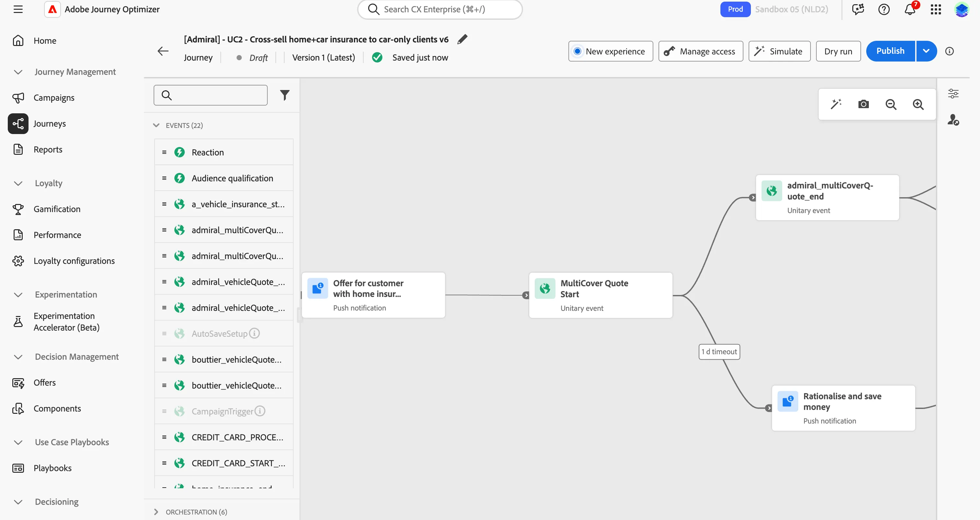The height and width of the screenshot is (520, 980).
Task: Click the events palette search field
Action: (x=210, y=95)
